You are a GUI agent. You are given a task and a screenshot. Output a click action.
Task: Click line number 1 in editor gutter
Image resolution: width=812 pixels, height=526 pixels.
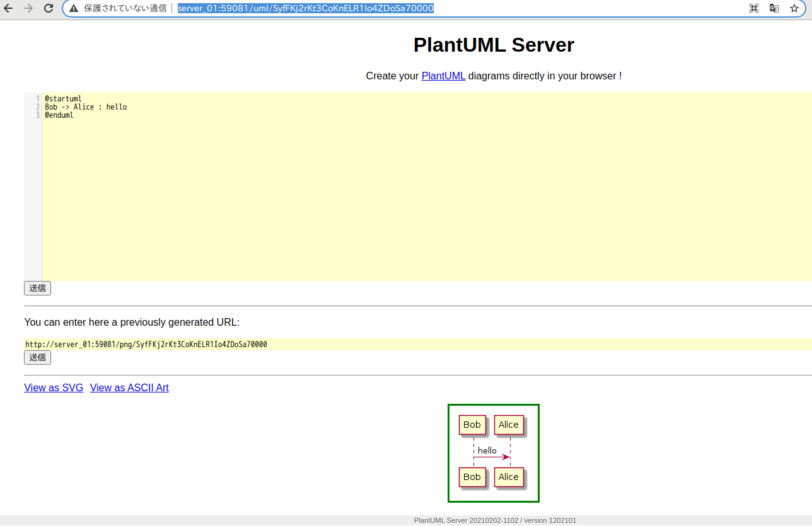(x=38, y=98)
